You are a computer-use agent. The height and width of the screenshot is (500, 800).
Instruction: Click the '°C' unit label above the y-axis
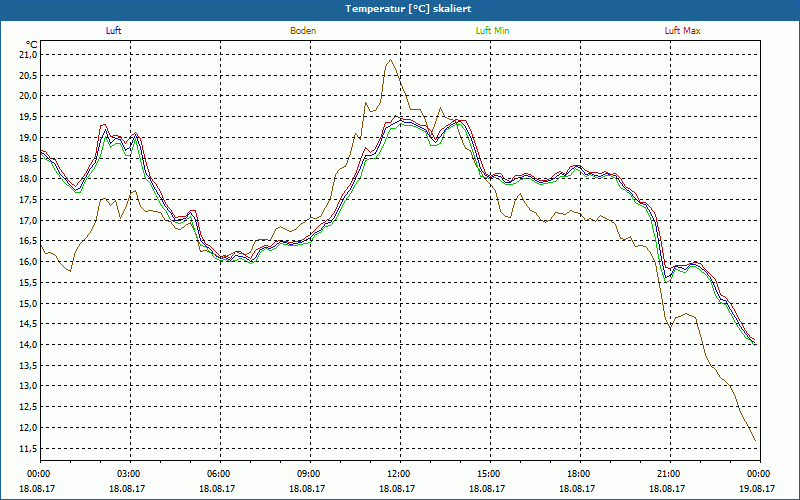click(32, 45)
